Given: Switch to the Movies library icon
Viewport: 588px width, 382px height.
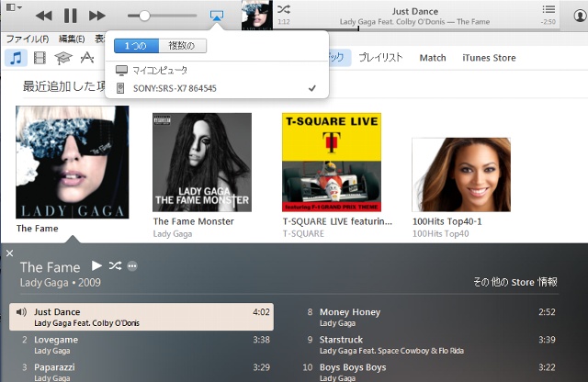Looking at the screenshot, I should click(40, 58).
